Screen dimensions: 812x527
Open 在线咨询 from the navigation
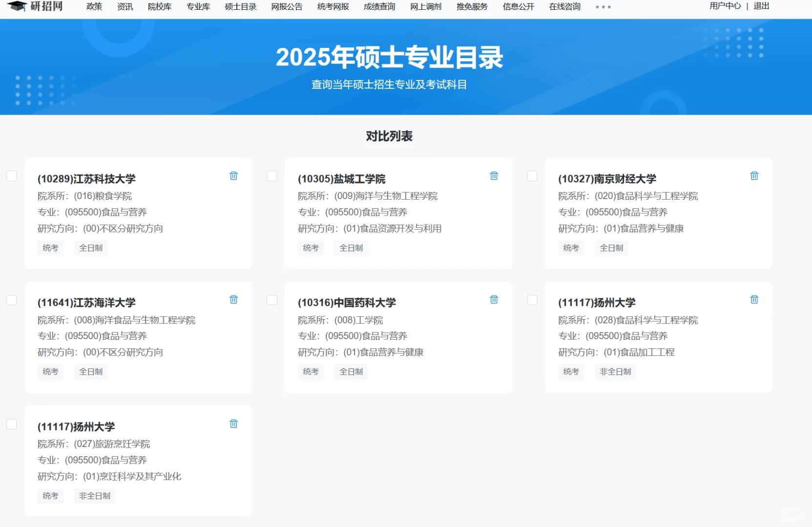coord(564,7)
